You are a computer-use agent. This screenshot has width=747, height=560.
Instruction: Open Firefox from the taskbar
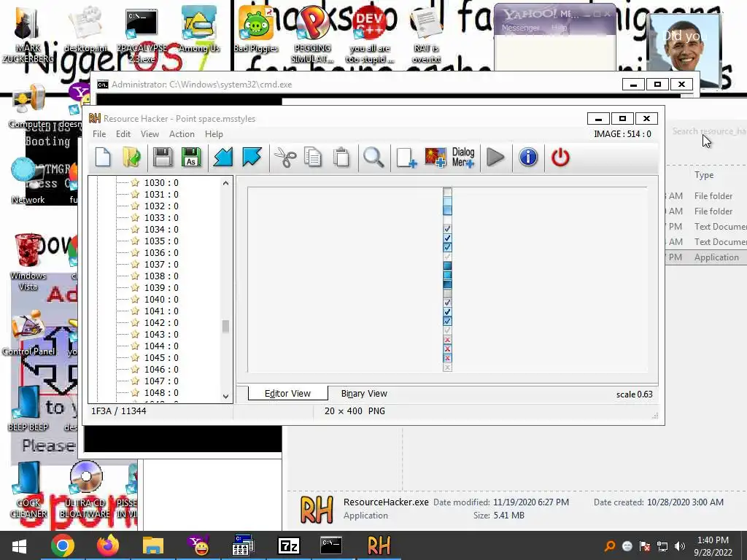tap(108, 545)
